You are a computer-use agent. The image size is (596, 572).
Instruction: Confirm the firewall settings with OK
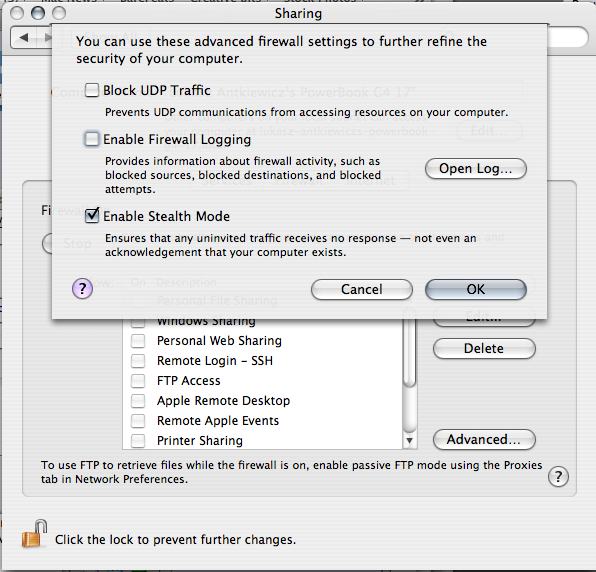476,289
